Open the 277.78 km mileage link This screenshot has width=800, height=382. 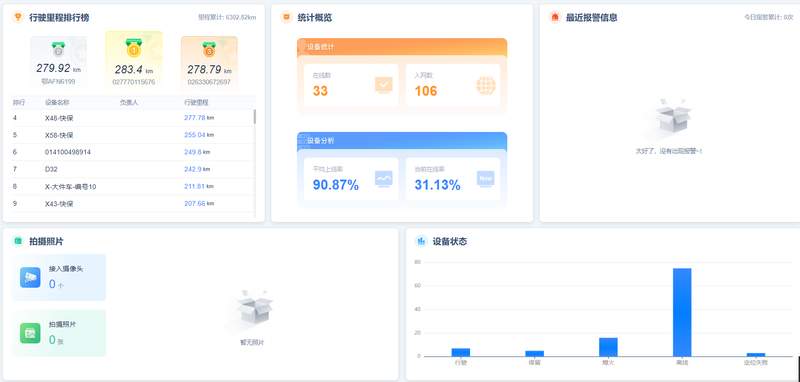pos(199,118)
